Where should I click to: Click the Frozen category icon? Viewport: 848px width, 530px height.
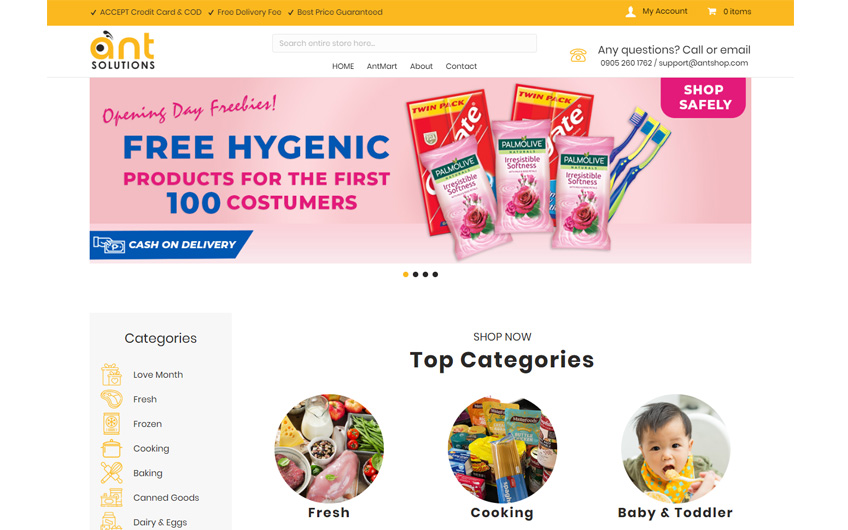(111, 423)
